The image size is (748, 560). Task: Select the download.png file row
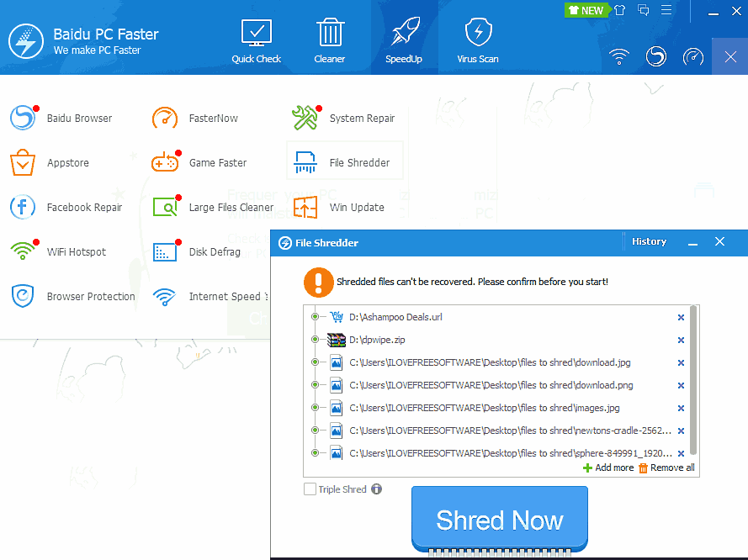point(496,385)
